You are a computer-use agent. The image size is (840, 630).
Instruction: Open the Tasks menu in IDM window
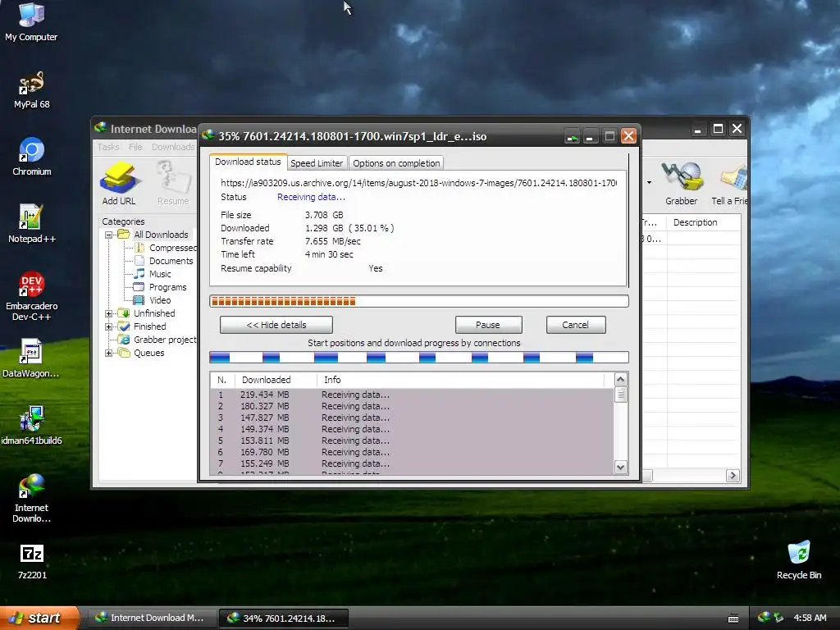[x=107, y=147]
